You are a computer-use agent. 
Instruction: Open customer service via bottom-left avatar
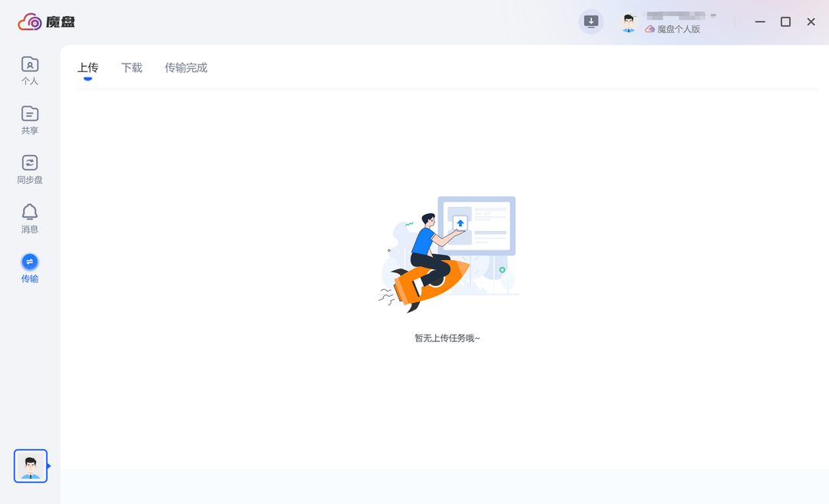click(30, 466)
